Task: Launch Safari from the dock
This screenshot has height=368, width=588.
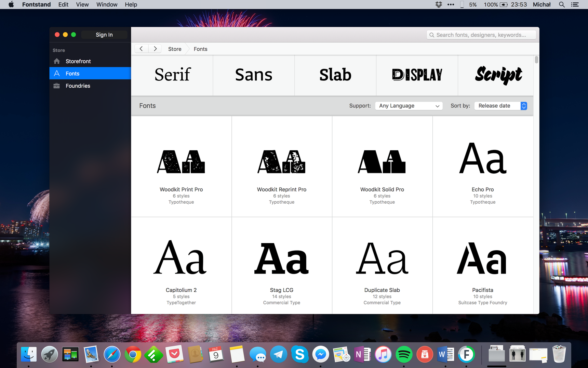Action: [112, 354]
